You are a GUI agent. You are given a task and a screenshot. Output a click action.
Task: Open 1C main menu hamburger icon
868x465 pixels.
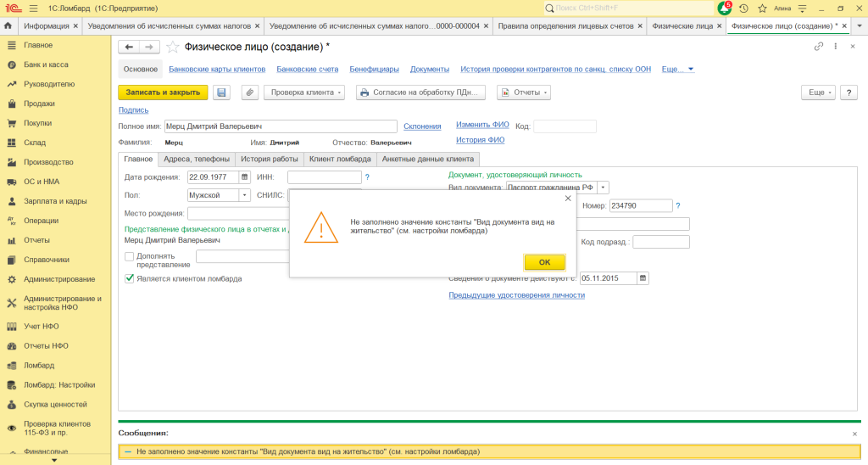[33, 8]
